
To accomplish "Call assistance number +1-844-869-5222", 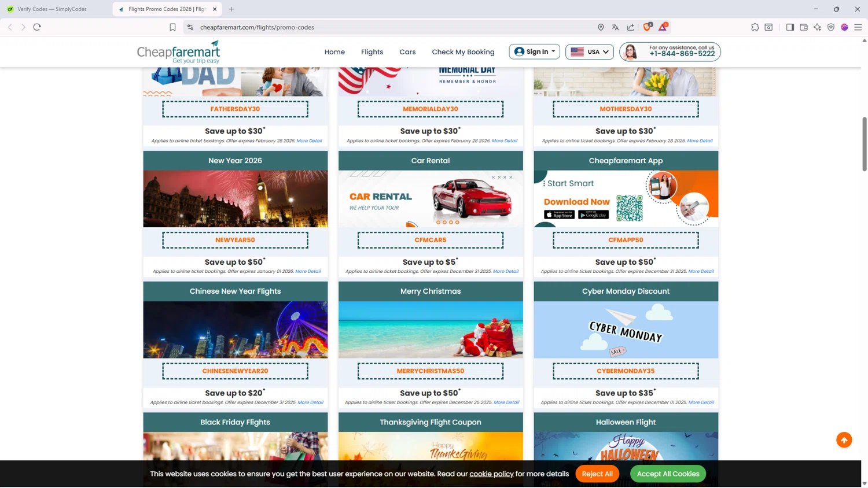I will pos(682,54).
